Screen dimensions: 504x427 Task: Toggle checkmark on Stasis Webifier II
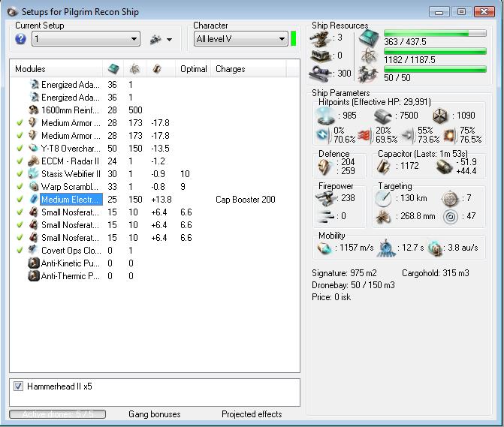pos(20,173)
